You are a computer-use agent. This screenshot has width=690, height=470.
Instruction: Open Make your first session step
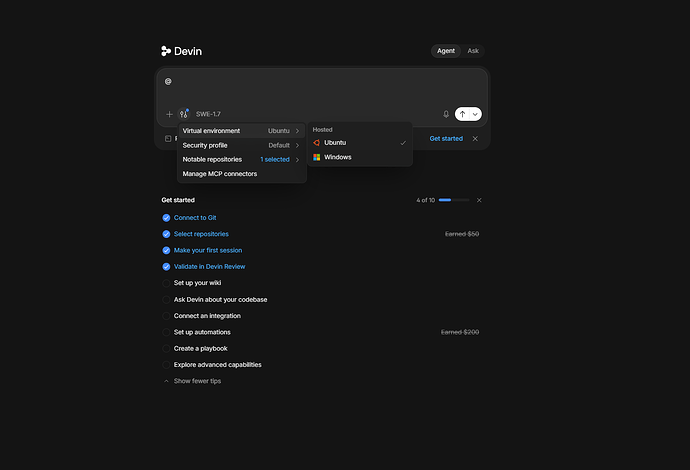pos(208,250)
